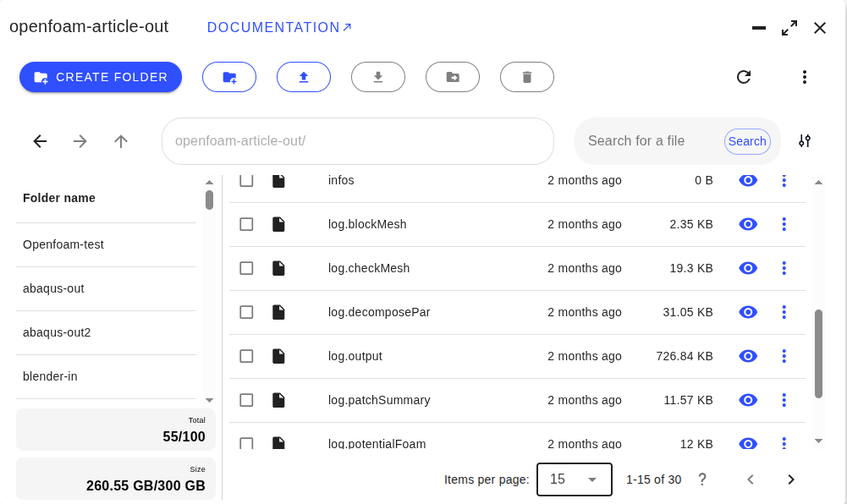The height and width of the screenshot is (504, 847).
Task: Open actions menu for infos file
Action: point(784,180)
